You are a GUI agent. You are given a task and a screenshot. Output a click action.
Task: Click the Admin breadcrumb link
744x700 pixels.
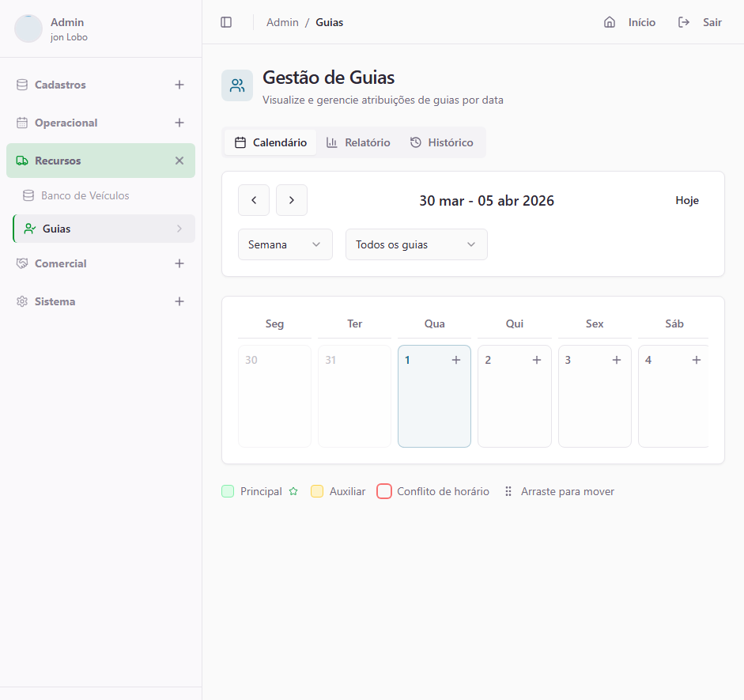tap(282, 22)
